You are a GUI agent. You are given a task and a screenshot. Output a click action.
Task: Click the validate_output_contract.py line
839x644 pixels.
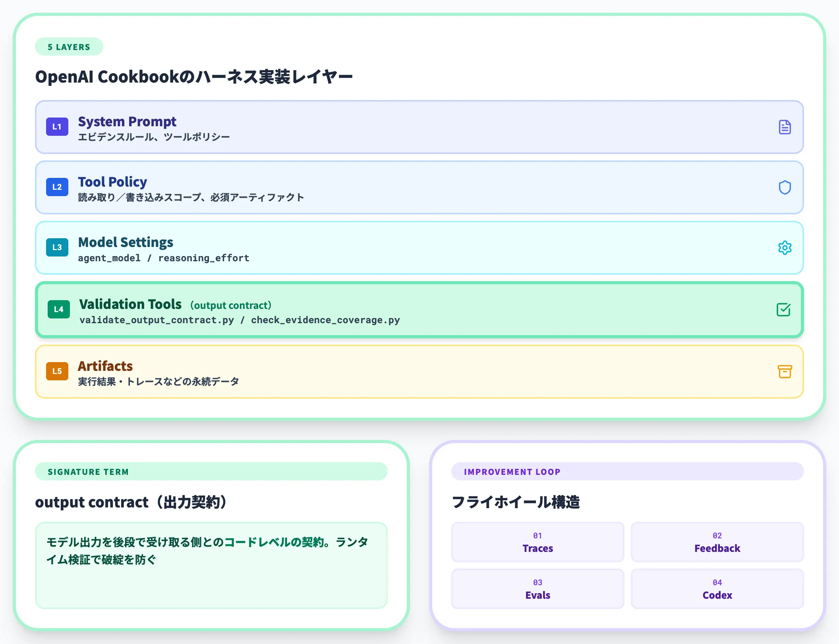click(x=240, y=320)
